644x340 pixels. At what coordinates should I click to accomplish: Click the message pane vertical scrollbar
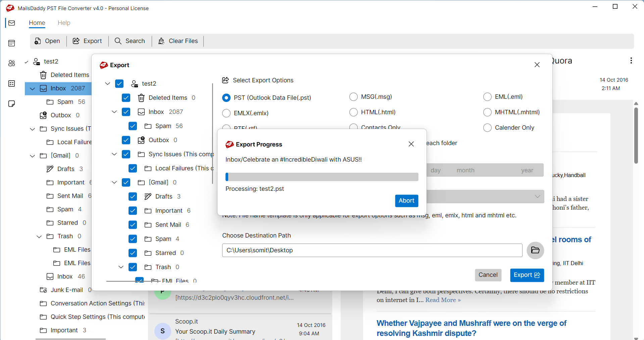pos(636,136)
